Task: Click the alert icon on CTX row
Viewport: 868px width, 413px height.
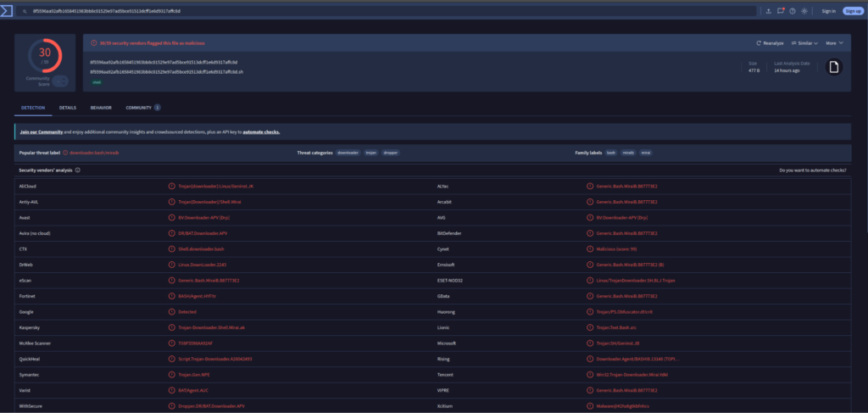Action: tap(171, 249)
